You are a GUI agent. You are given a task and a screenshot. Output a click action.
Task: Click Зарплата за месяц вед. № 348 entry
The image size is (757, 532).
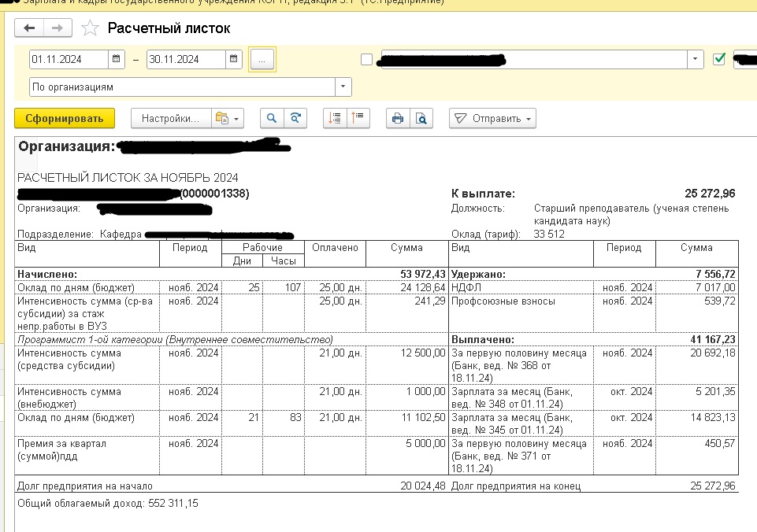pos(512,397)
